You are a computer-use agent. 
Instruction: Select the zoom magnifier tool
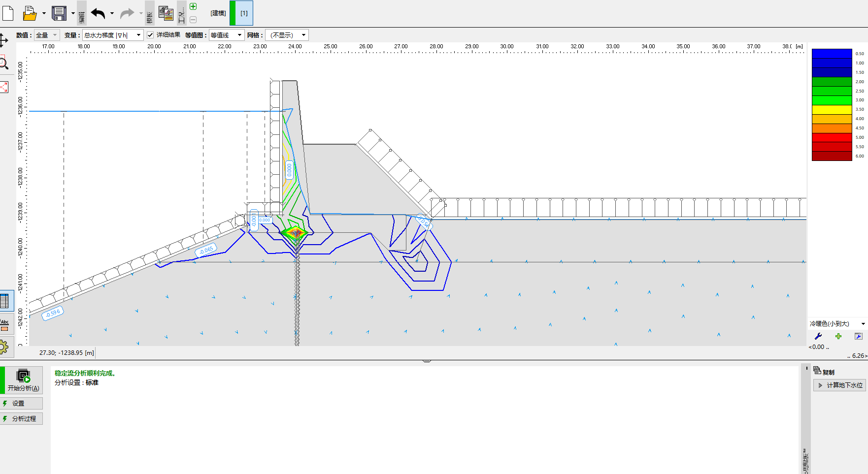pos(4,63)
